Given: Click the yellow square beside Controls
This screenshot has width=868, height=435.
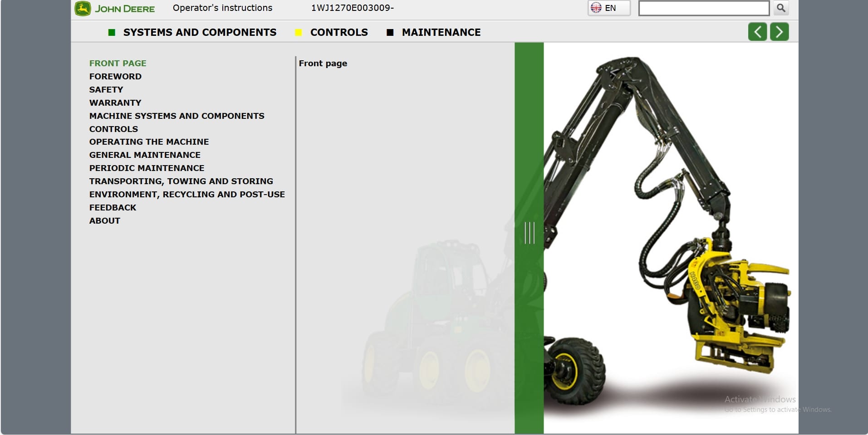Looking at the screenshot, I should [x=298, y=32].
